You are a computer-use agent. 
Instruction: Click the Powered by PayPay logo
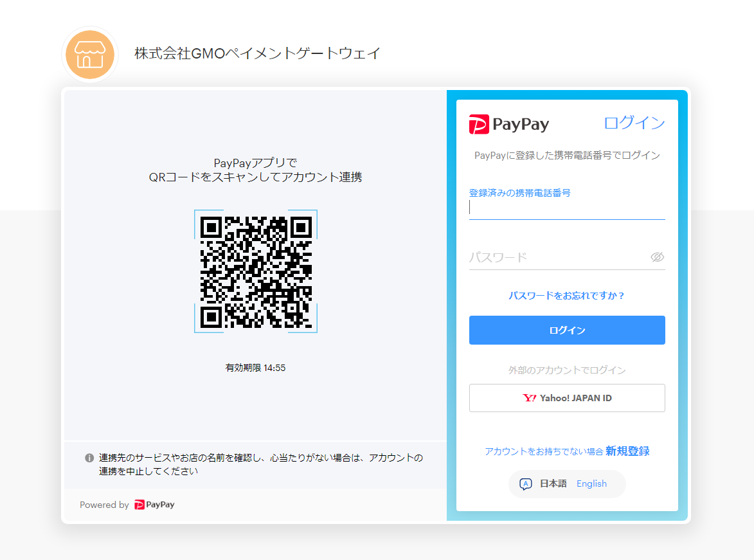[x=154, y=505]
